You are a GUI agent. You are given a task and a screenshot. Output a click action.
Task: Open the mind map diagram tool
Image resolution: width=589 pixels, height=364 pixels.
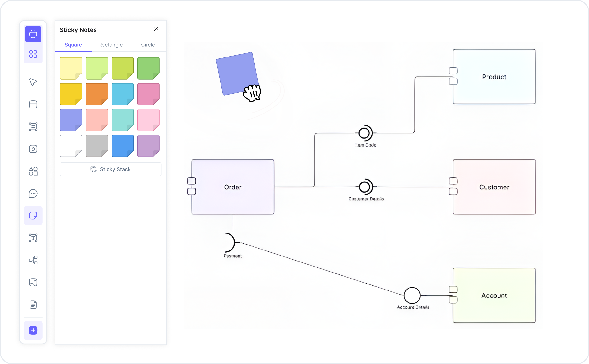(33, 260)
